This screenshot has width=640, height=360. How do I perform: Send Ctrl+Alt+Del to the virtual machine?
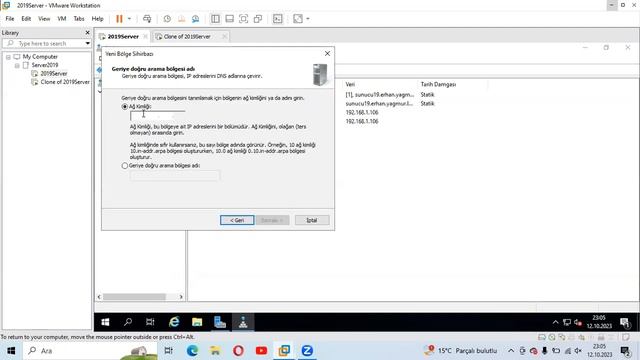tap(147, 19)
